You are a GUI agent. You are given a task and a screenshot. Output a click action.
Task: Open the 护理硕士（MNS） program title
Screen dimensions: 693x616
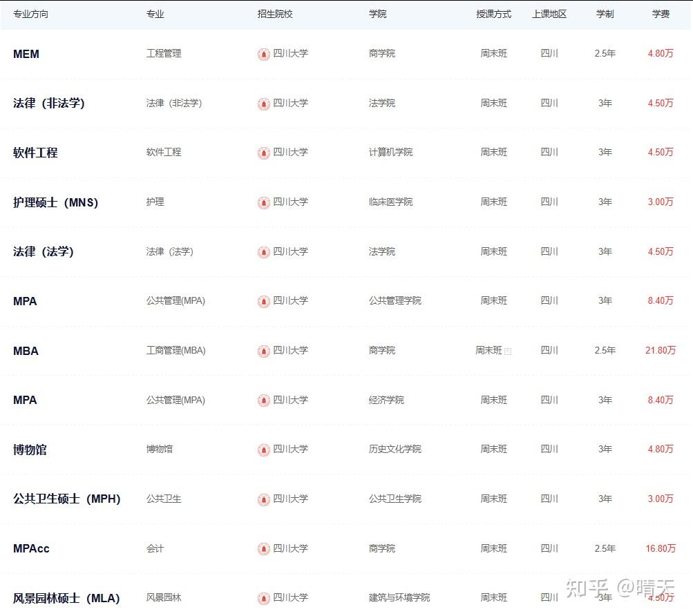pos(55,202)
